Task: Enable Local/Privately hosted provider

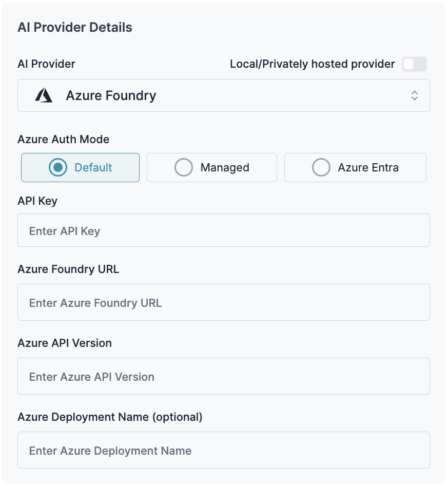Action: pyautogui.click(x=414, y=64)
